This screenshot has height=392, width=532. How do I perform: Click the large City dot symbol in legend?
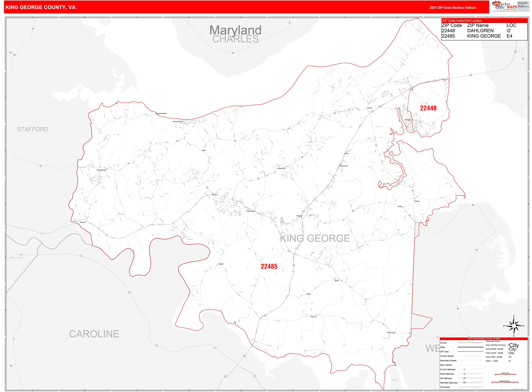pos(508,345)
